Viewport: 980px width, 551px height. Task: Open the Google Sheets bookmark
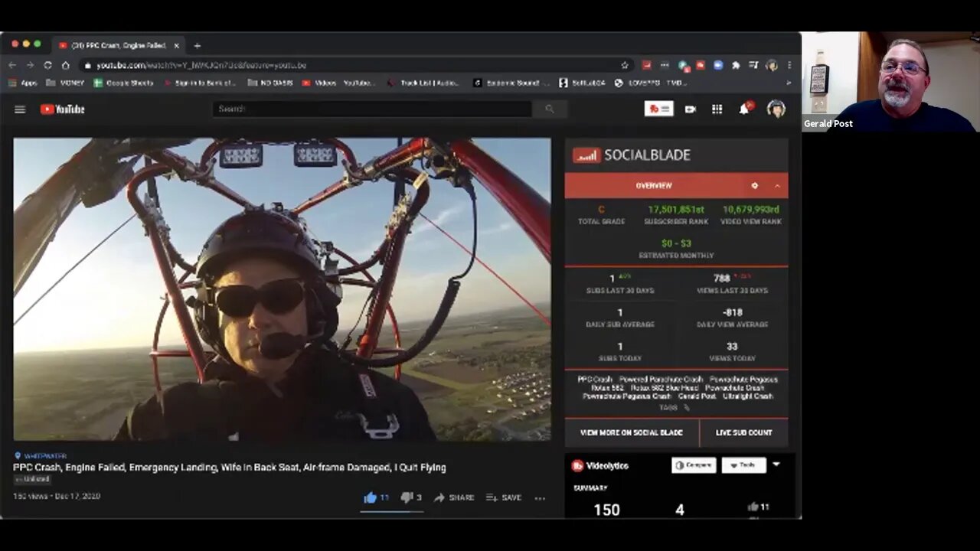pyautogui.click(x=124, y=83)
